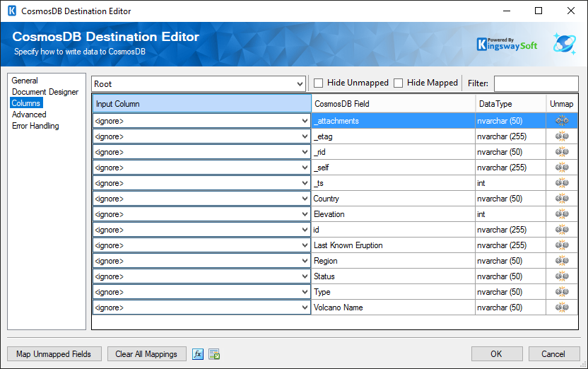Image resolution: width=588 pixels, height=369 pixels.
Task: Select the Volcano Name field cell
Action: (393, 307)
